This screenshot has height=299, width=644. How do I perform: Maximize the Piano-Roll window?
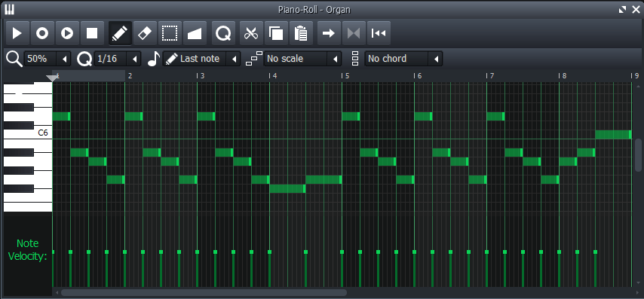tap(623, 10)
